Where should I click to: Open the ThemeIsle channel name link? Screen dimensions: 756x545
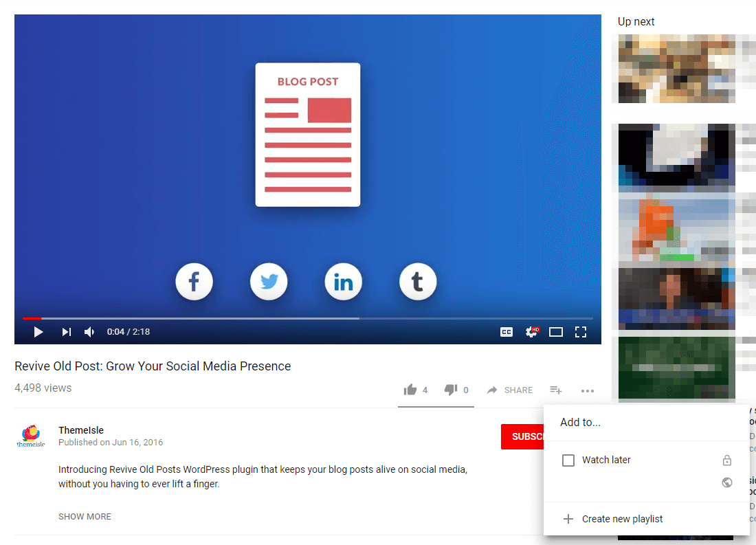click(81, 430)
